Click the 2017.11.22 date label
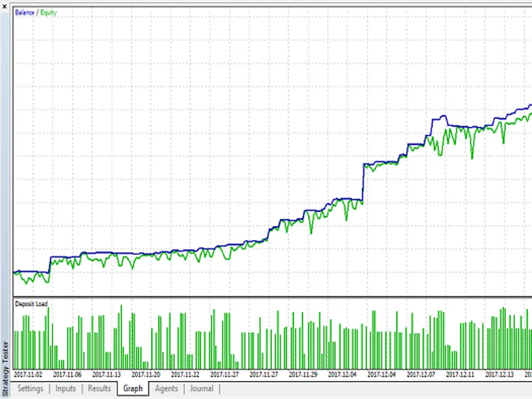532x399 pixels. [x=186, y=374]
